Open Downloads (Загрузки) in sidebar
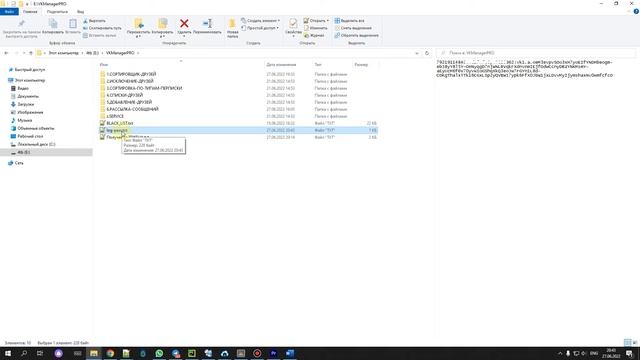The width and height of the screenshot is (640, 360). click(25, 104)
